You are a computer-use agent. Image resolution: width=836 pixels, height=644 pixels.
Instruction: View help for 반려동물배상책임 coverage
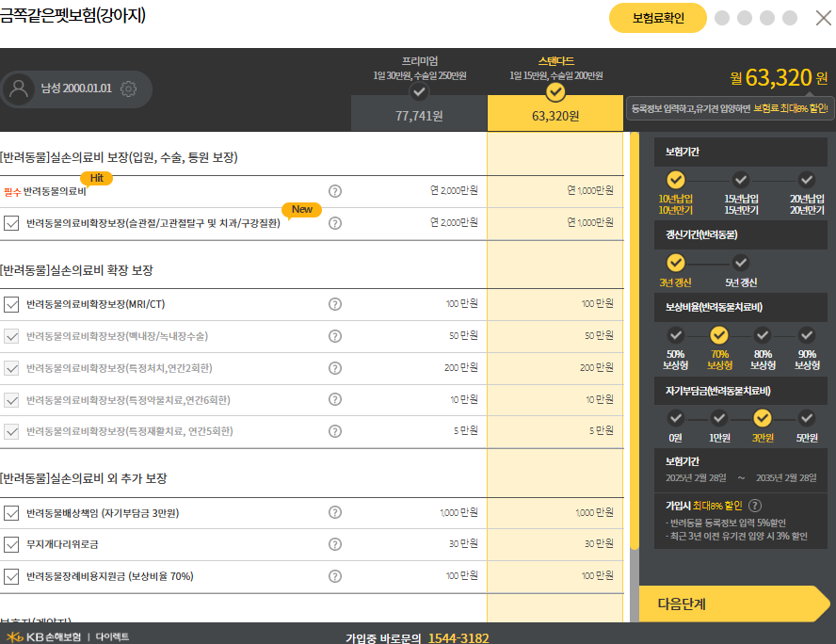coord(335,512)
